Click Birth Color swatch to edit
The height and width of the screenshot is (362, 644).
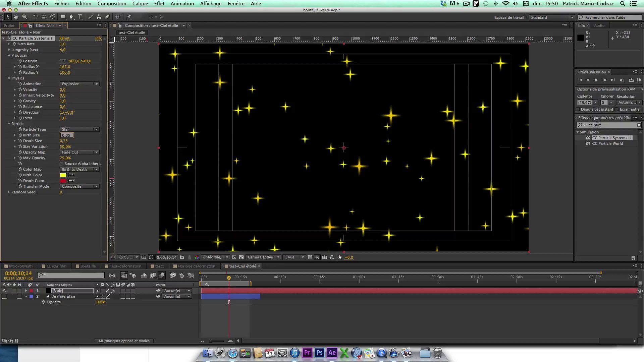pos(63,175)
